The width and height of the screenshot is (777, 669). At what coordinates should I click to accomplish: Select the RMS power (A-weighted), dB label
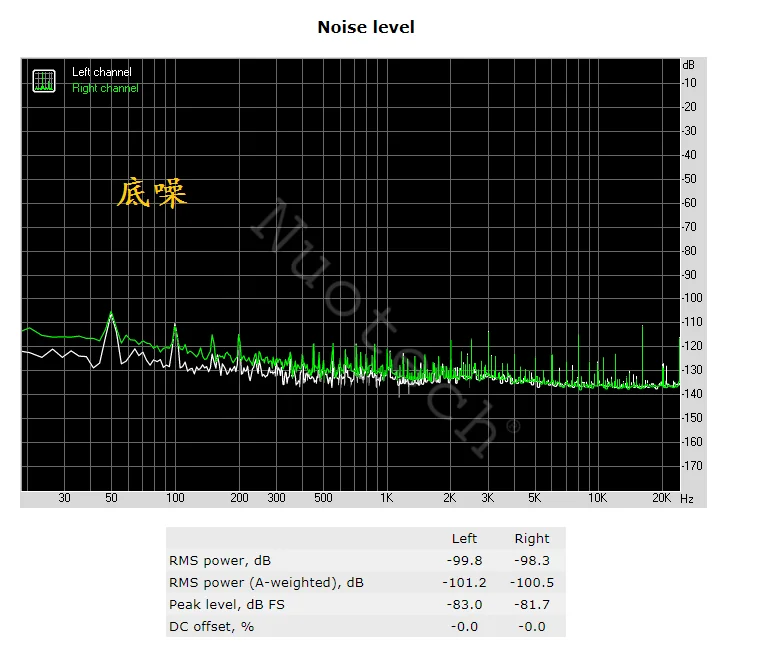click(x=266, y=582)
